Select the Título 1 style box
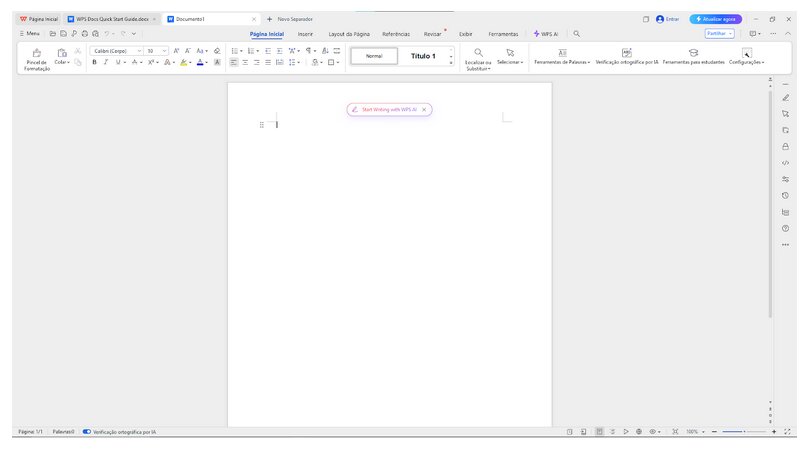The width and height of the screenshot is (809, 450). click(422, 56)
